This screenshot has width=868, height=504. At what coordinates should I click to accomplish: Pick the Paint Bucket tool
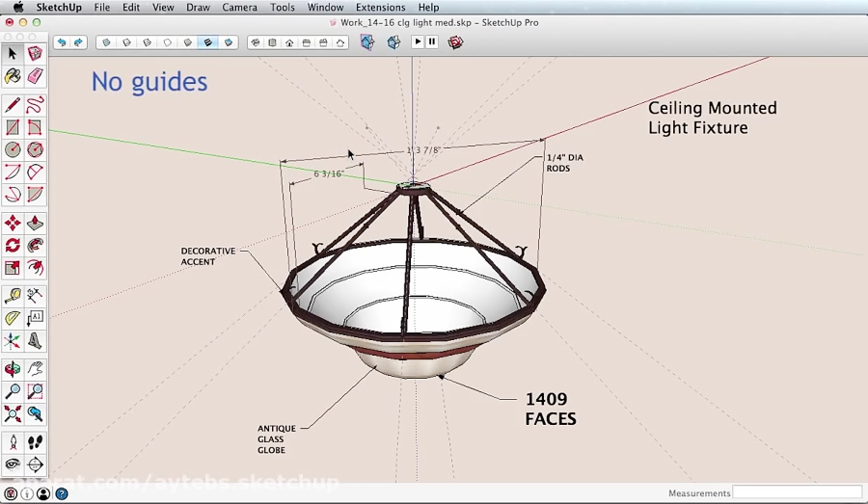click(13, 76)
